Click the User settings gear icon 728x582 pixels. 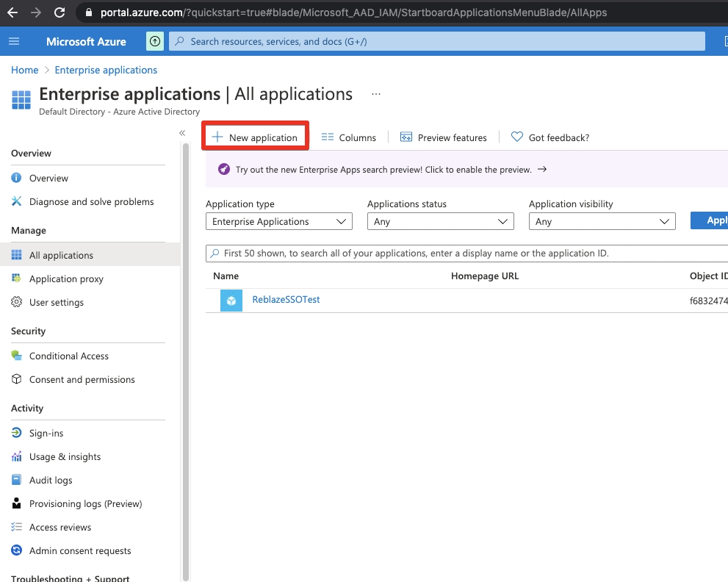[x=16, y=302]
